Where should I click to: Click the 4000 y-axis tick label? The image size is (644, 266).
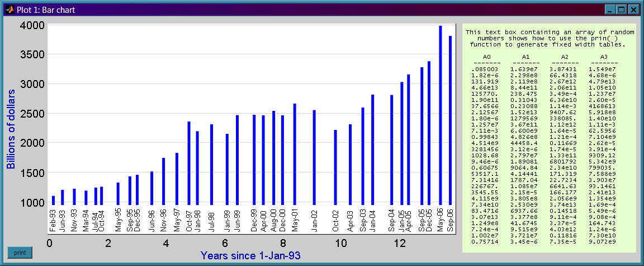[32, 26]
